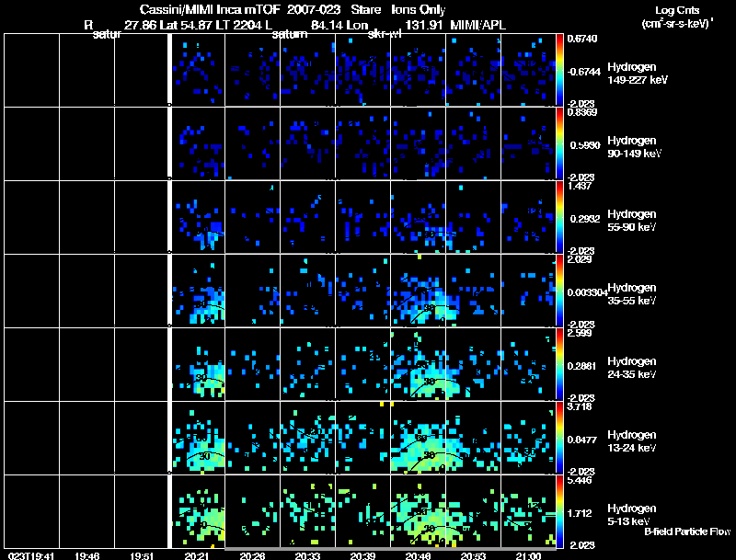Image resolution: width=736 pixels, height=560 pixels.
Task: Select the 20:46 image in Hydrogen 55-90 keV row
Action: click(x=418, y=217)
